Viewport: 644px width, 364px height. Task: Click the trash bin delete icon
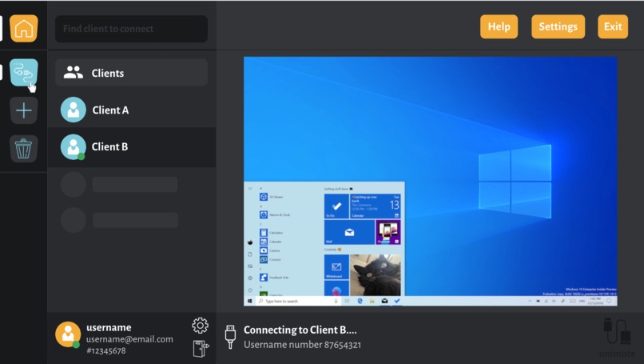(x=24, y=149)
